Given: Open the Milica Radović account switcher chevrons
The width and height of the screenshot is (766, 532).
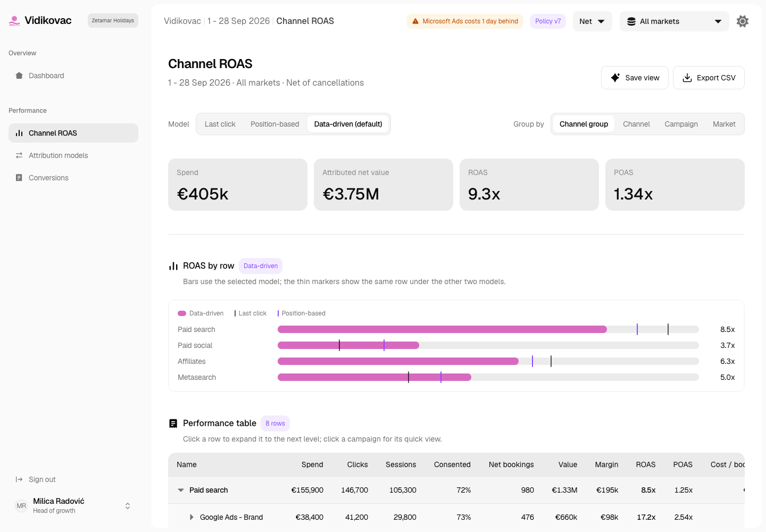Looking at the screenshot, I should coord(128,506).
